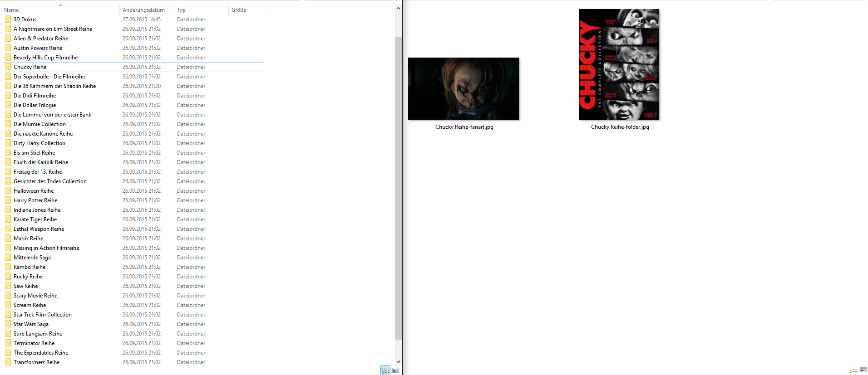Screen dimensions: 868x375
Task: Switch left pane to large thumbnails view icon
Action: pos(395,370)
